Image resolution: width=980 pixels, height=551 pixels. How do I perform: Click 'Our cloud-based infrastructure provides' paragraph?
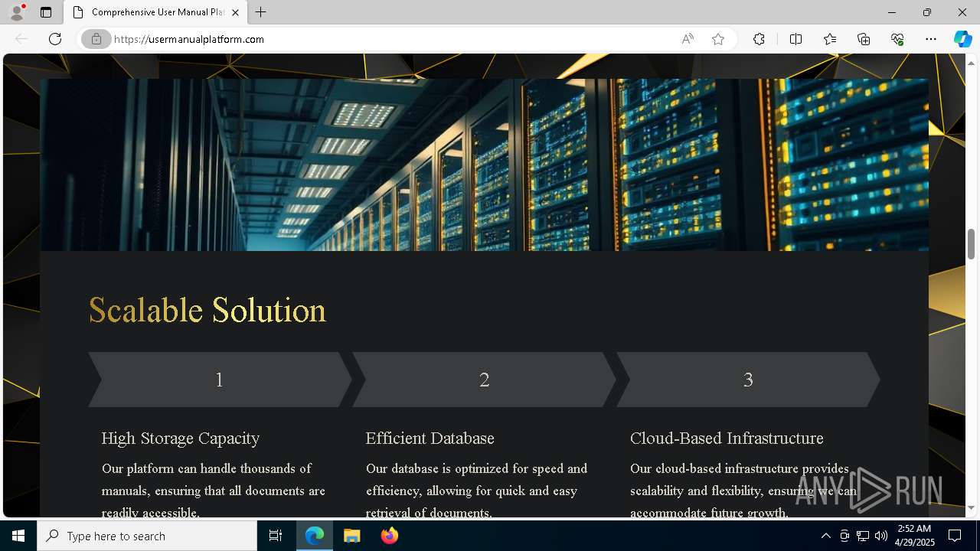743,490
